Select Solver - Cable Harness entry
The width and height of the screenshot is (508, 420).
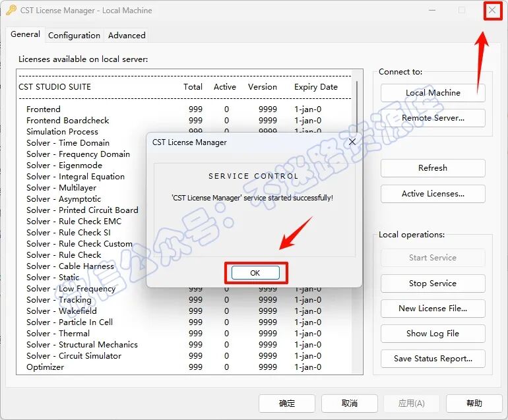[71, 266]
